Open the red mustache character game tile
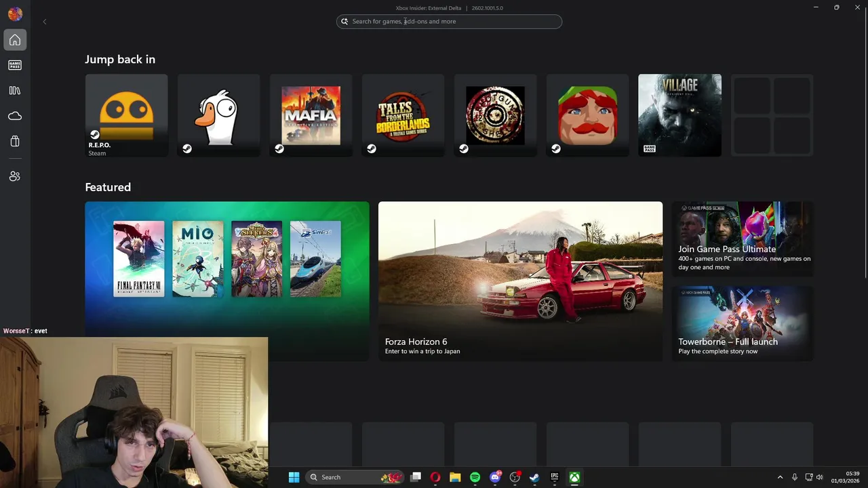Viewport: 868px width, 488px height. [587, 115]
